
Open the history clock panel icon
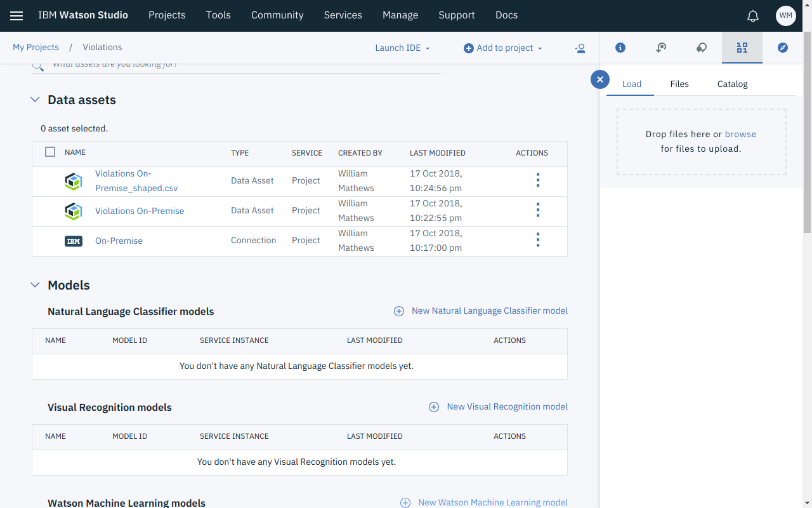coord(661,48)
